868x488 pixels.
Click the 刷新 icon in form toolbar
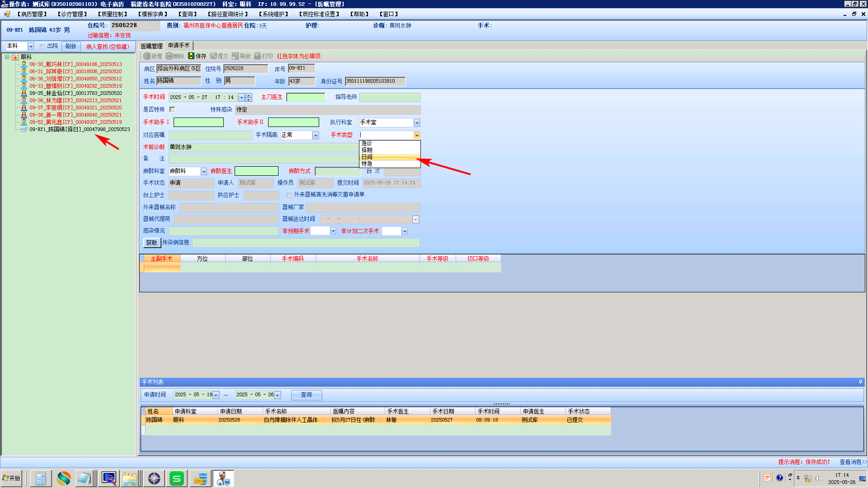pyautogui.click(x=236, y=56)
